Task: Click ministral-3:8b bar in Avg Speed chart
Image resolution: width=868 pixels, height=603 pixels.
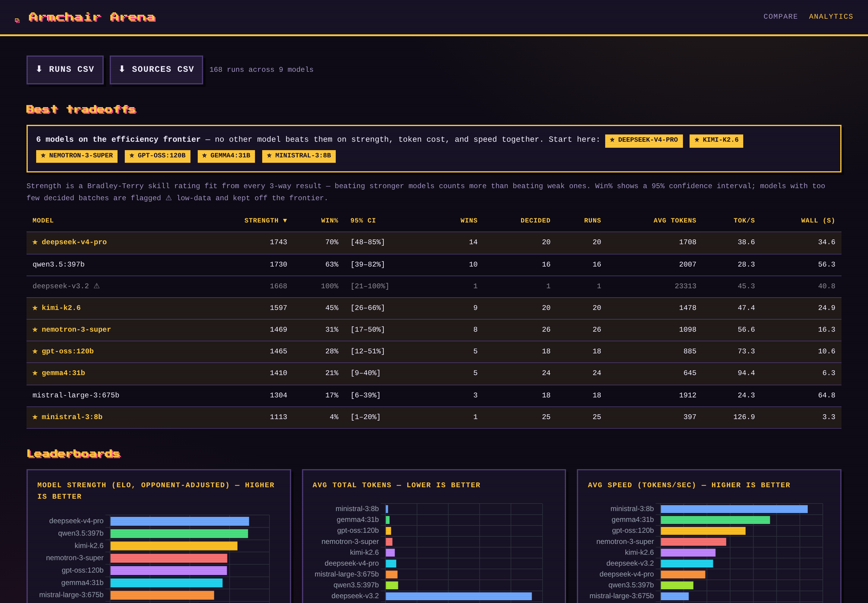Action: click(734, 509)
